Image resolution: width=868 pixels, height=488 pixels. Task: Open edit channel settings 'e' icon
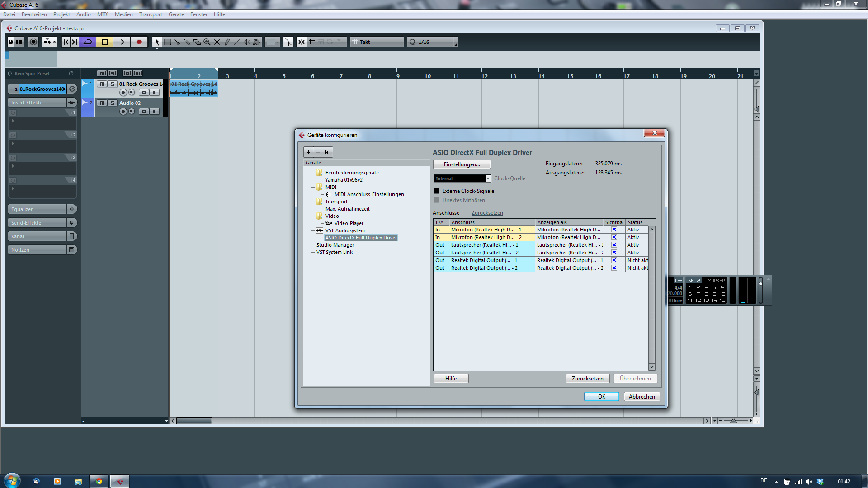point(72,89)
